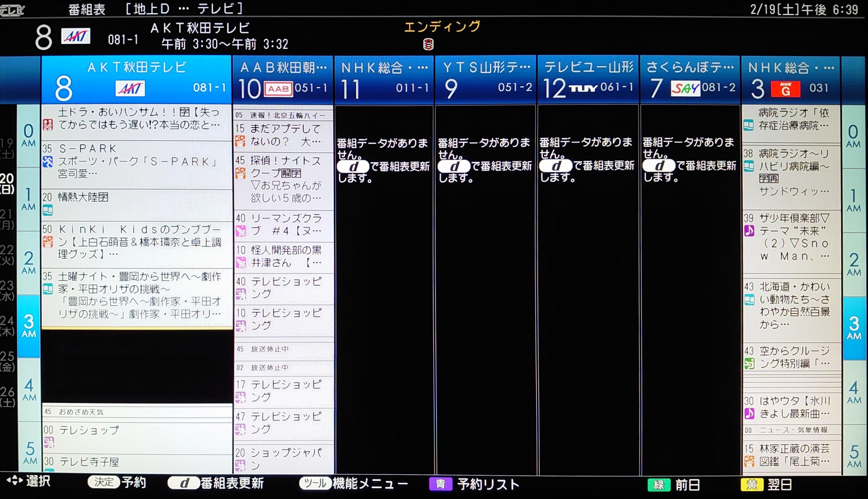This screenshot has height=499, width=868.
Task: Click the AAB logo on channel 10
Action: click(278, 89)
